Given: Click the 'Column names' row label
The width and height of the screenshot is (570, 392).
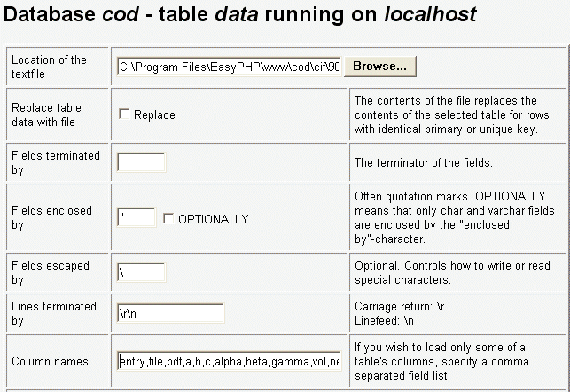Looking at the screenshot, I should pyautogui.click(x=50, y=362).
